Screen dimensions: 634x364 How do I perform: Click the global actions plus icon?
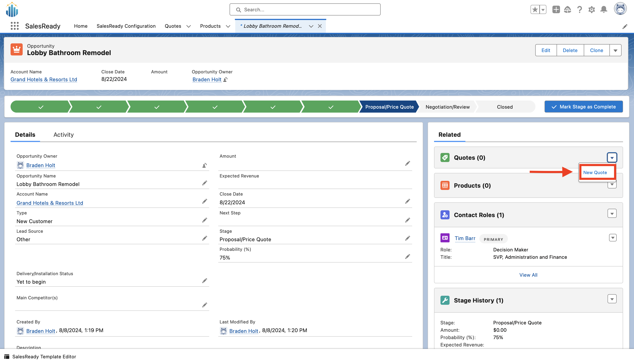click(x=556, y=9)
